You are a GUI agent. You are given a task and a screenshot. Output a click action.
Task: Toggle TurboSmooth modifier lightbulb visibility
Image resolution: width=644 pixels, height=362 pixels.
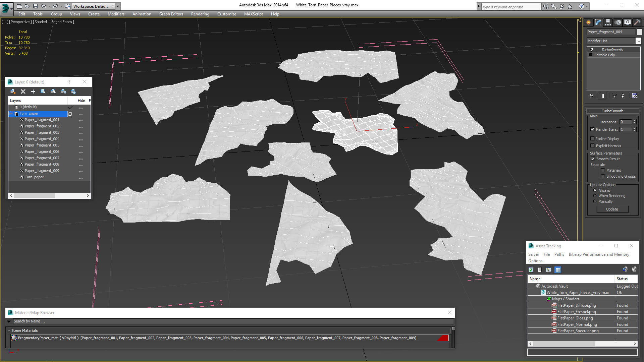tap(592, 50)
